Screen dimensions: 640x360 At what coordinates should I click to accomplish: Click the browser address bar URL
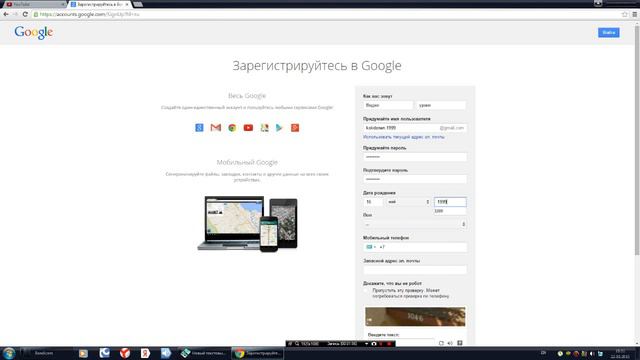(90, 14)
